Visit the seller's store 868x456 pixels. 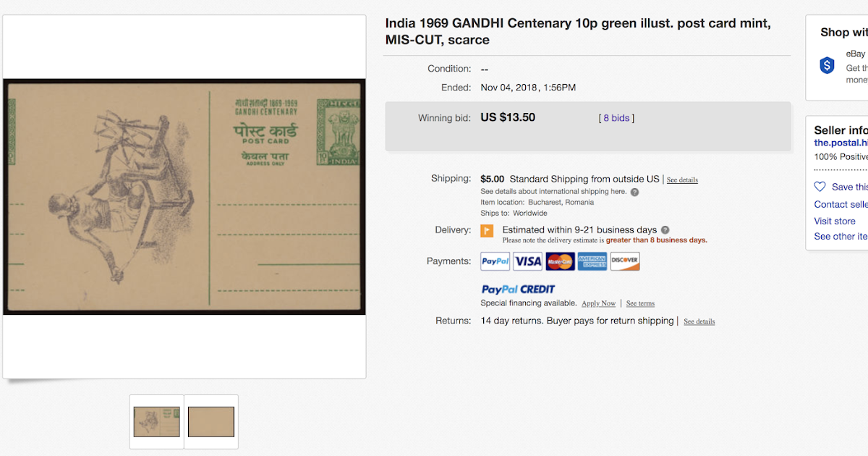(835, 220)
